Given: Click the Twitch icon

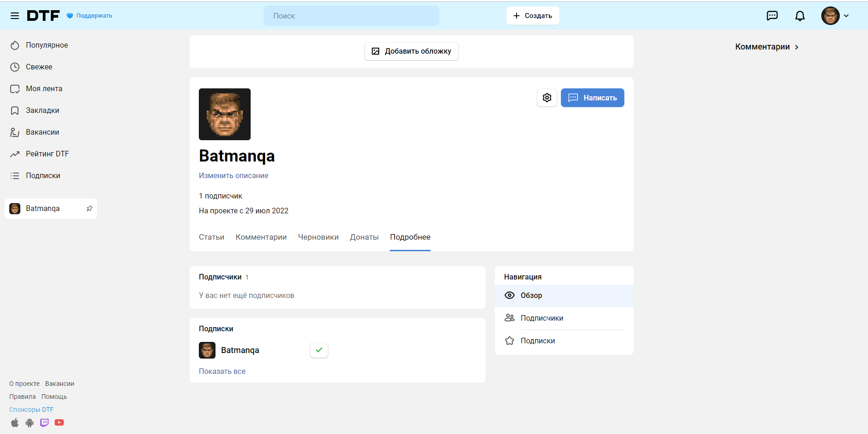Looking at the screenshot, I should tap(44, 423).
